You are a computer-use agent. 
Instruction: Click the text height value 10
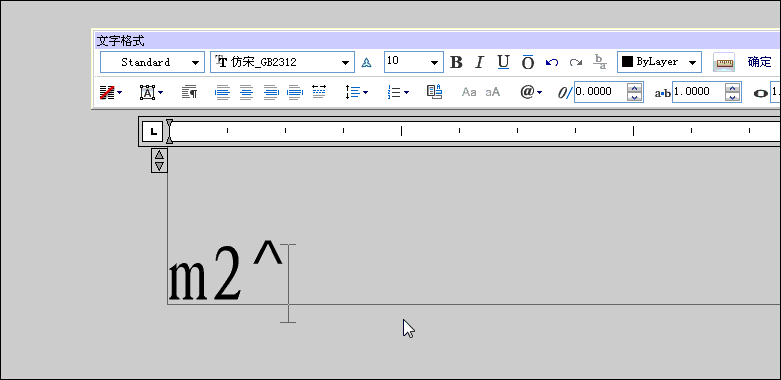pos(392,61)
